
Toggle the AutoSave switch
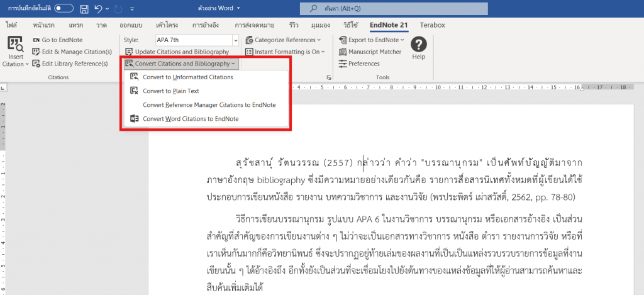tap(64, 8)
